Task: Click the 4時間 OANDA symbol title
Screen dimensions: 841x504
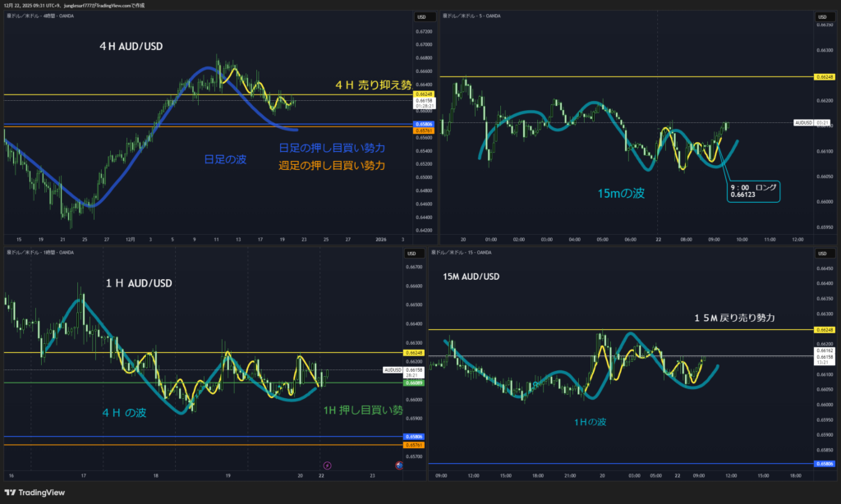Action: coord(40,16)
